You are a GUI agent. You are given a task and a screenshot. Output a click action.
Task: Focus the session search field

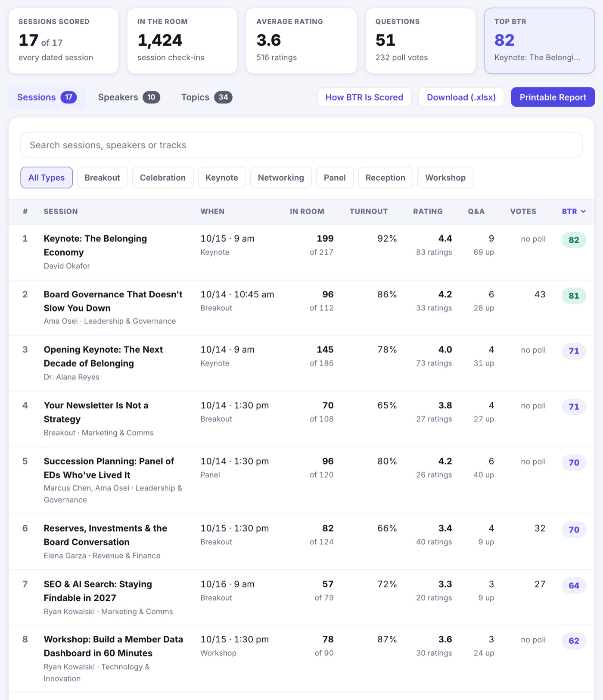point(301,145)
